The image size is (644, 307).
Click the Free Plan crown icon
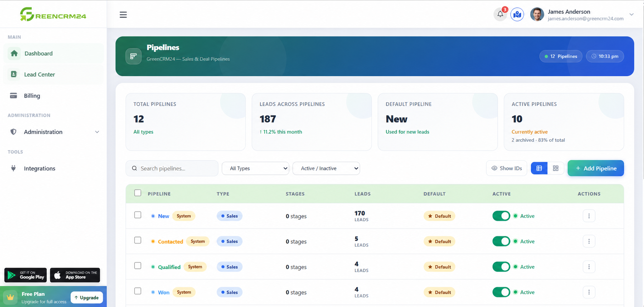point(11,297)
